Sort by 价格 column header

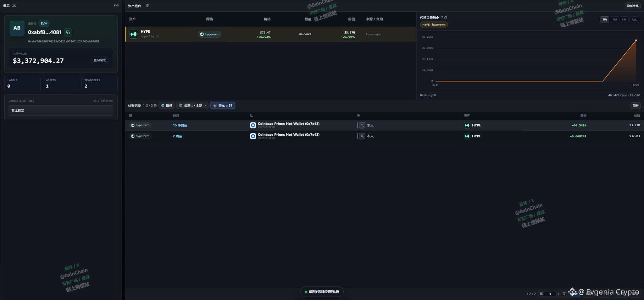pyautogui.click(x=267, y=19)
